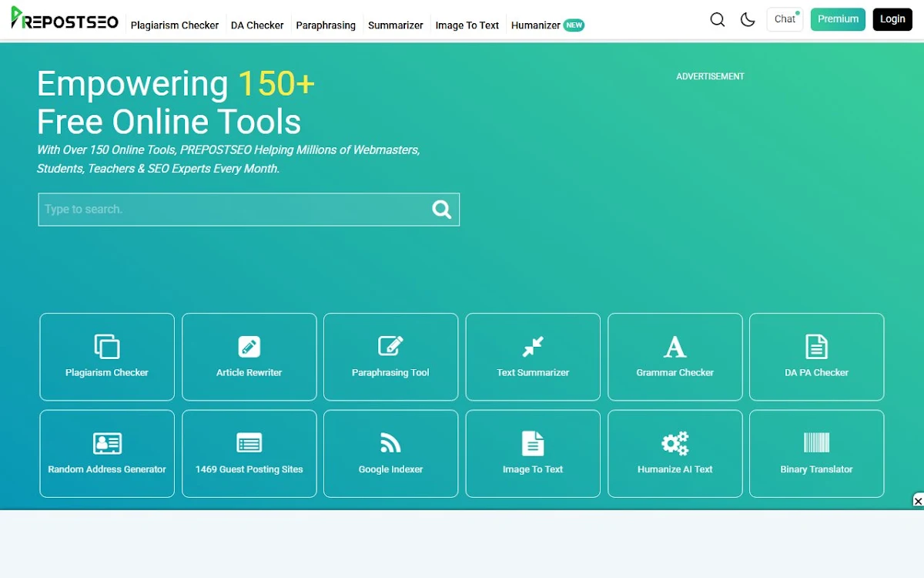The image size is (924, 578).
Task: Open Summarizer in top navigation
Action: coord(396,25)
